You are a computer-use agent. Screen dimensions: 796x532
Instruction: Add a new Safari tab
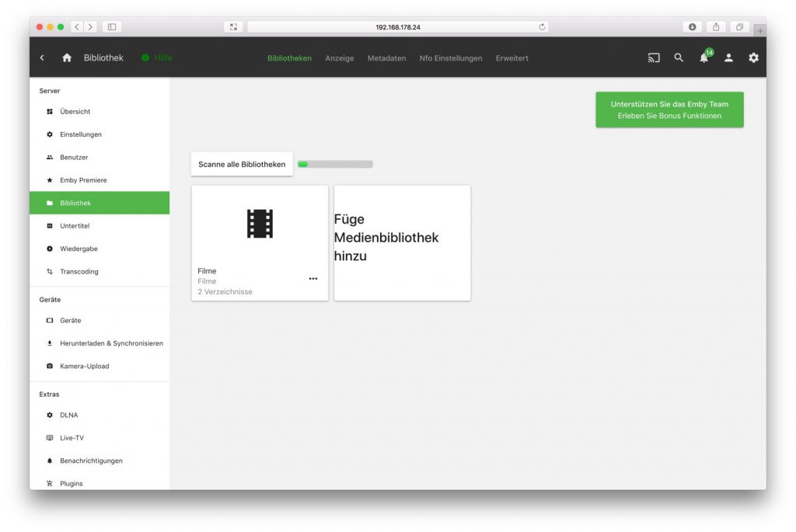pos(760,30)
